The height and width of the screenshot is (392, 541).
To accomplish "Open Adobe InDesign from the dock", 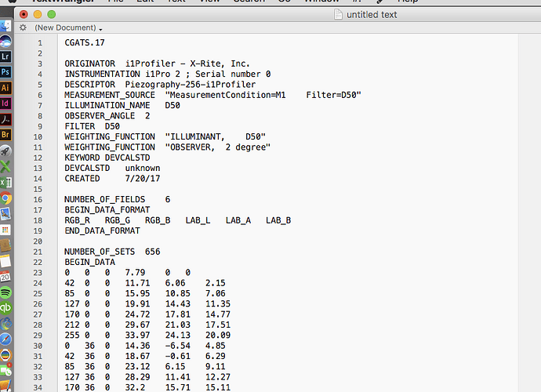I will [5, 103].
